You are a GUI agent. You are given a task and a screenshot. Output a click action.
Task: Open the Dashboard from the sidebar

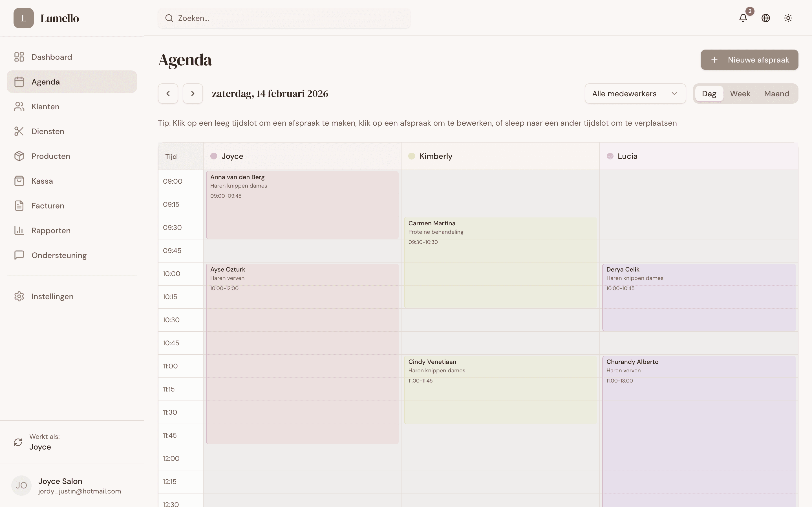52,57
